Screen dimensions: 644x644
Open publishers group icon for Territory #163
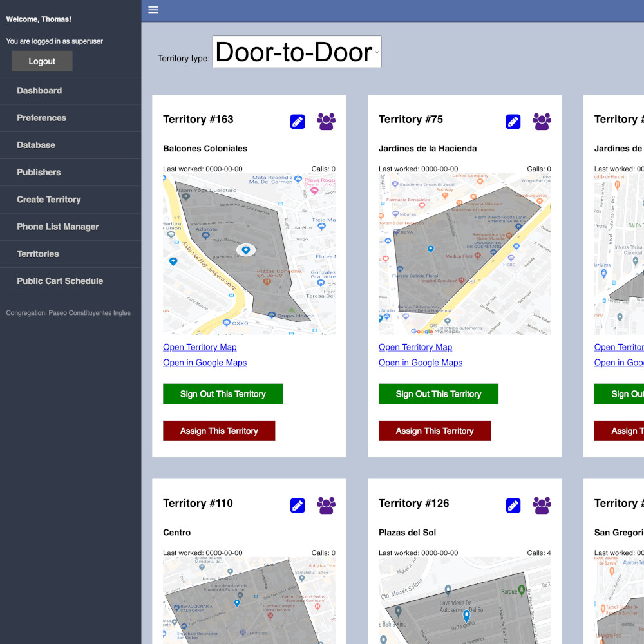[x=327, y=121]
